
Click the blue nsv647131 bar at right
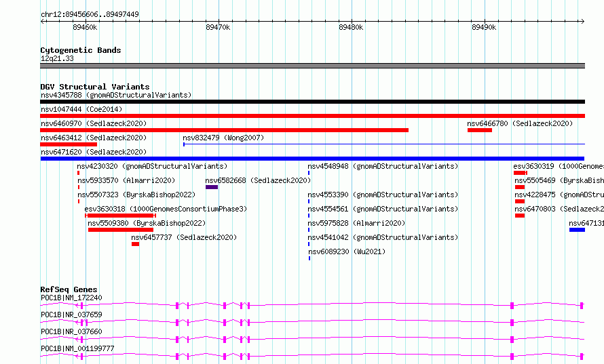pyautogui.click(x=577, y=230)
